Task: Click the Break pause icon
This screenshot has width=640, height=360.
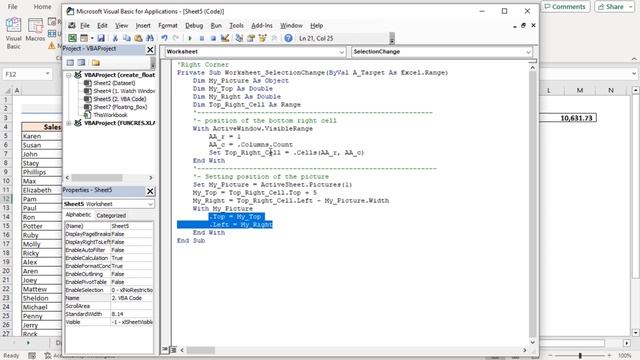Action: click(202, 38)
